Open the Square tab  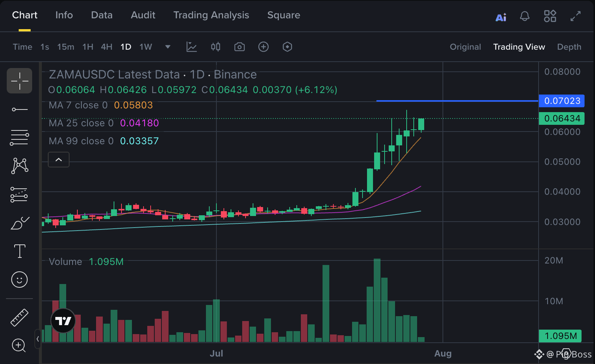(284, 15)
